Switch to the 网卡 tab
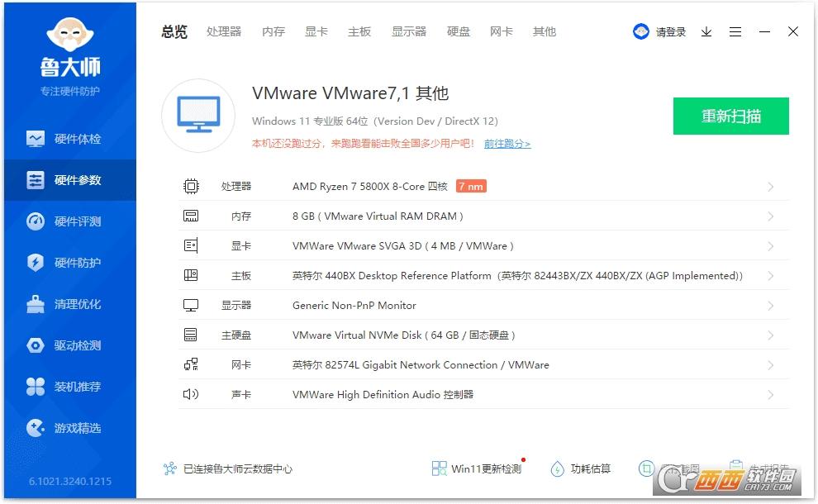This screenshot has height=504, width=818. click(x=502, y=32)
